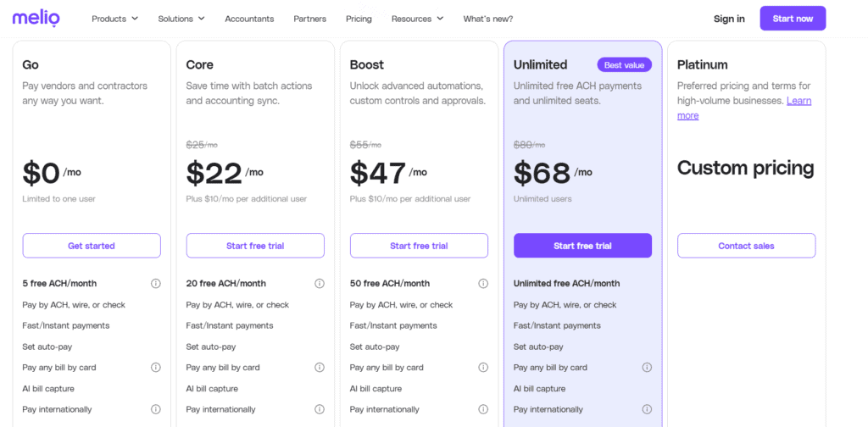
Task: Click Set auto-pay in Core plan
Action: click(x=211, y=347)
